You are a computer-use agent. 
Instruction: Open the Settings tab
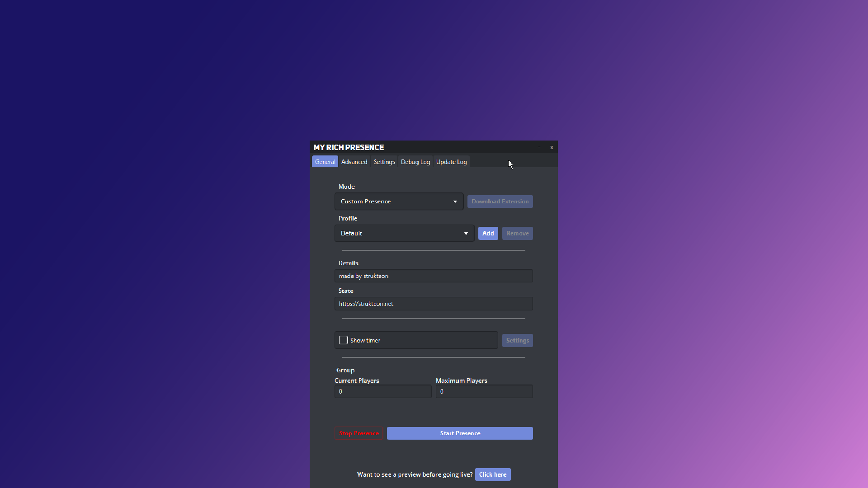tap(384, 162)
